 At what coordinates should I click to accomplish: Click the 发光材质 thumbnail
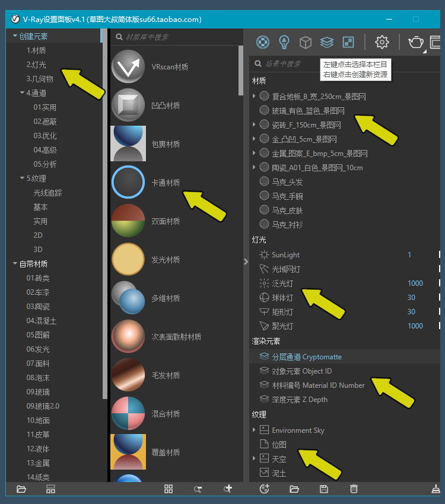(128, 259)
